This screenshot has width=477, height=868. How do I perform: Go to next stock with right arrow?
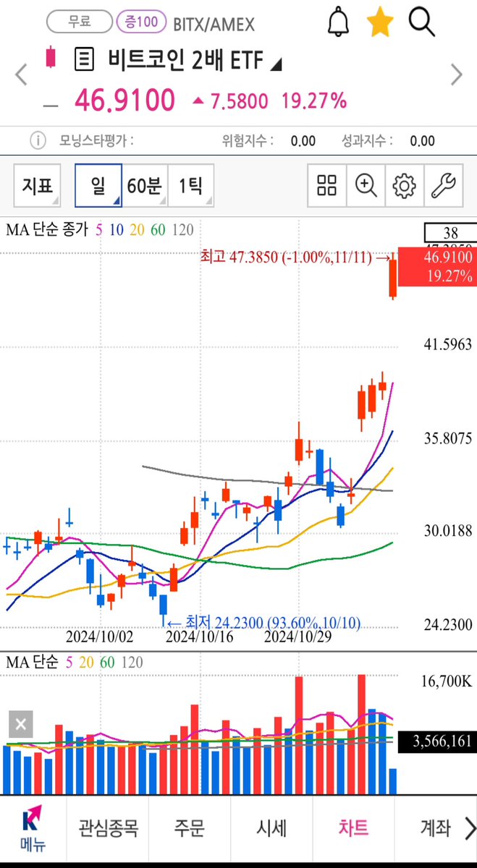(x=456, y=73)
